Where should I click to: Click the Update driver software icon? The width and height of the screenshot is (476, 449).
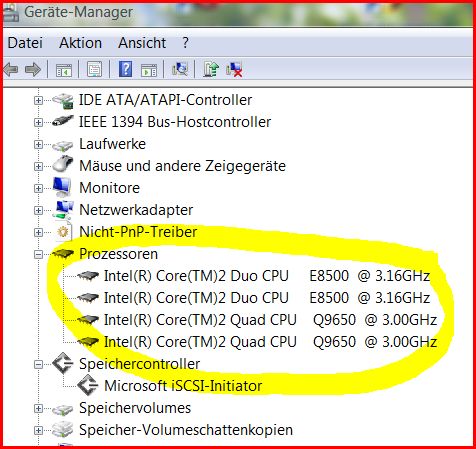tap(211, 69)
